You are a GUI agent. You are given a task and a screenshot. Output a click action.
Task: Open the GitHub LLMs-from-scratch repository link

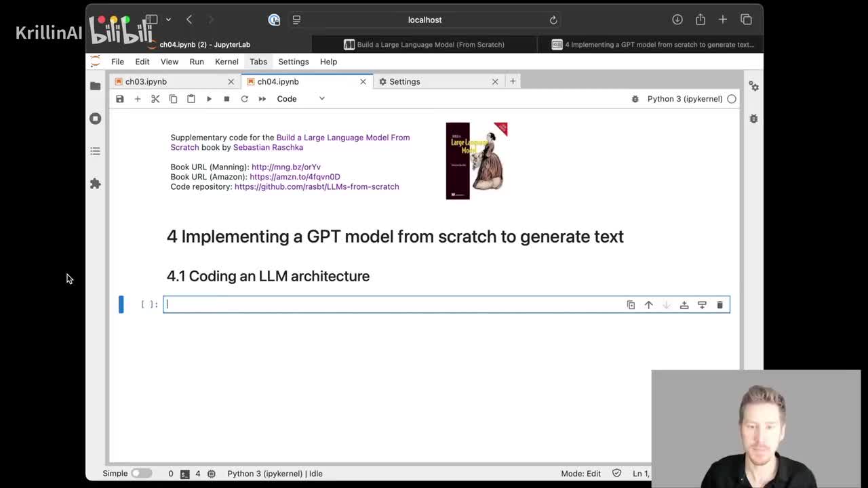317,186
